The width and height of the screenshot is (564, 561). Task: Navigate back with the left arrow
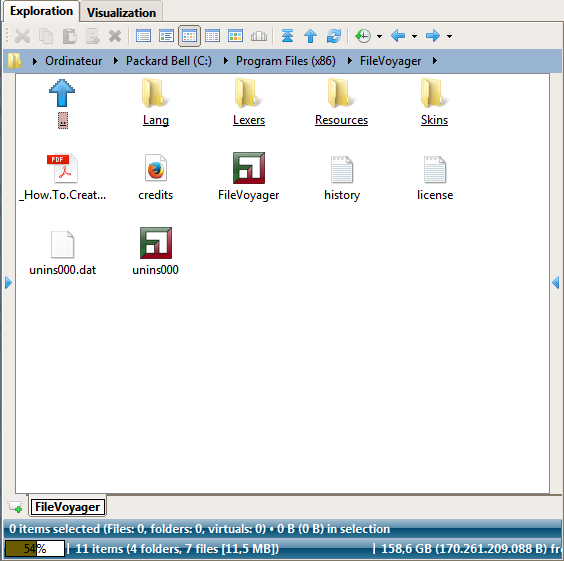398,36
